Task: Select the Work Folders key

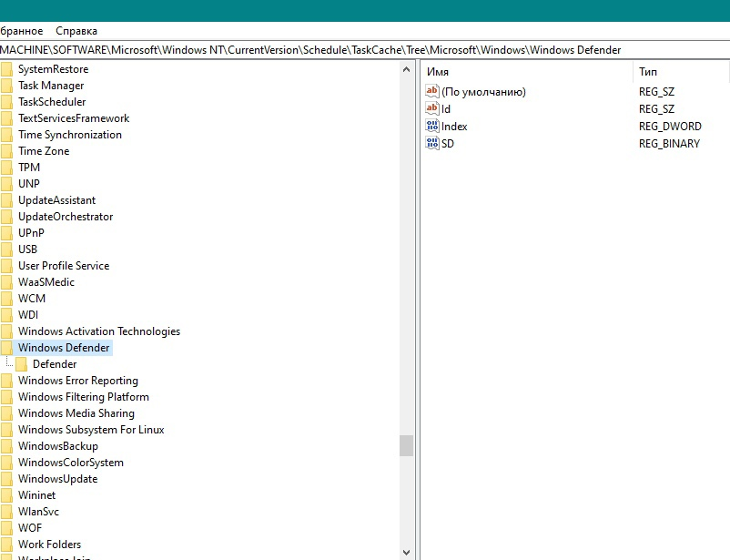Action: [49, 545]
